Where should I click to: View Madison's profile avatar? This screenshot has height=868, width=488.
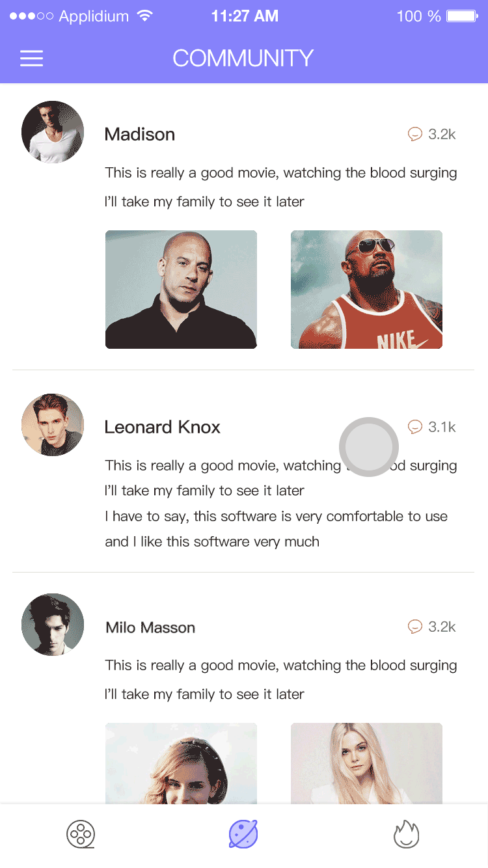click(x=53, y=132)
